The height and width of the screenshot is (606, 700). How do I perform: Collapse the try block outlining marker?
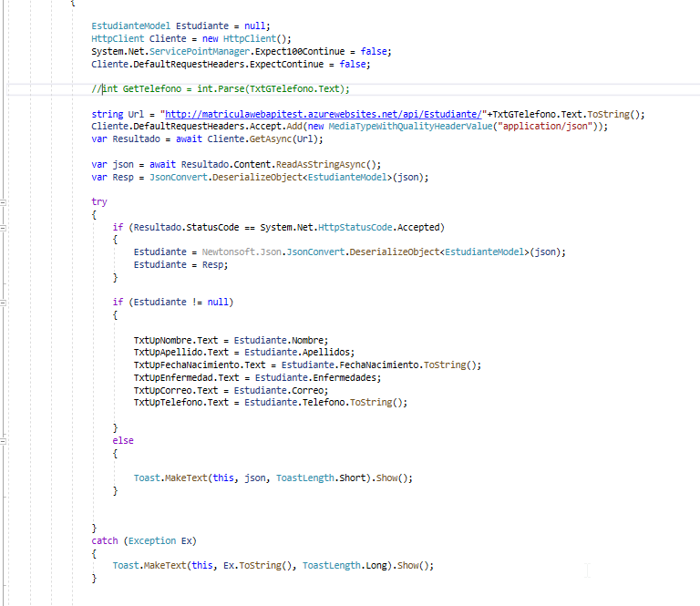point(3,202)
